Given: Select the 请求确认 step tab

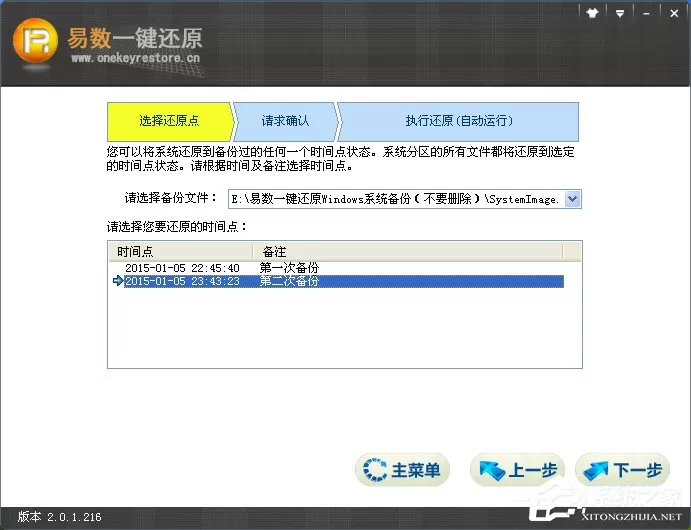Looking at the screenshot, I should coord(285,121).
